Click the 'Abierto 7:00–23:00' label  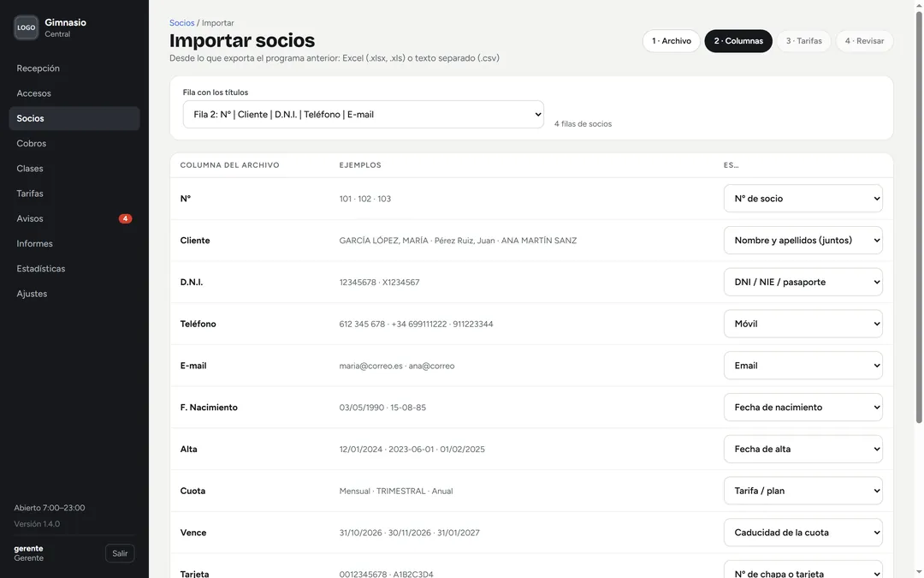[x=50, y=508]
